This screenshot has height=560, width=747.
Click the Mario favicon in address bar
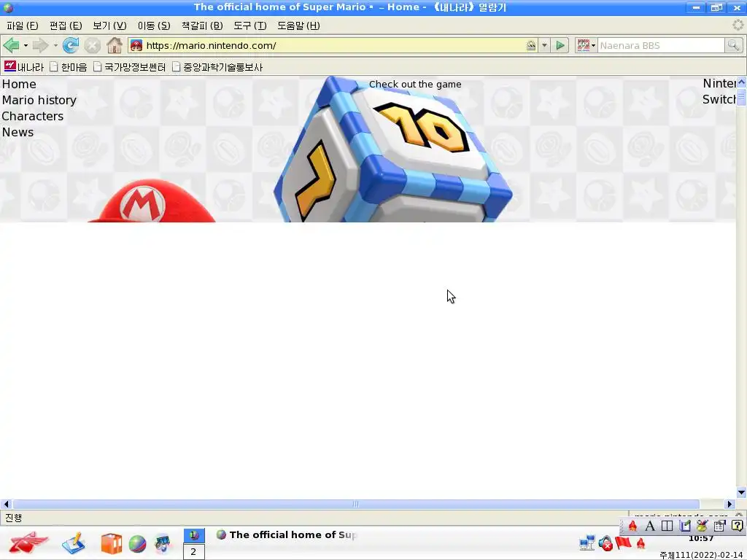tap(136, 46)
